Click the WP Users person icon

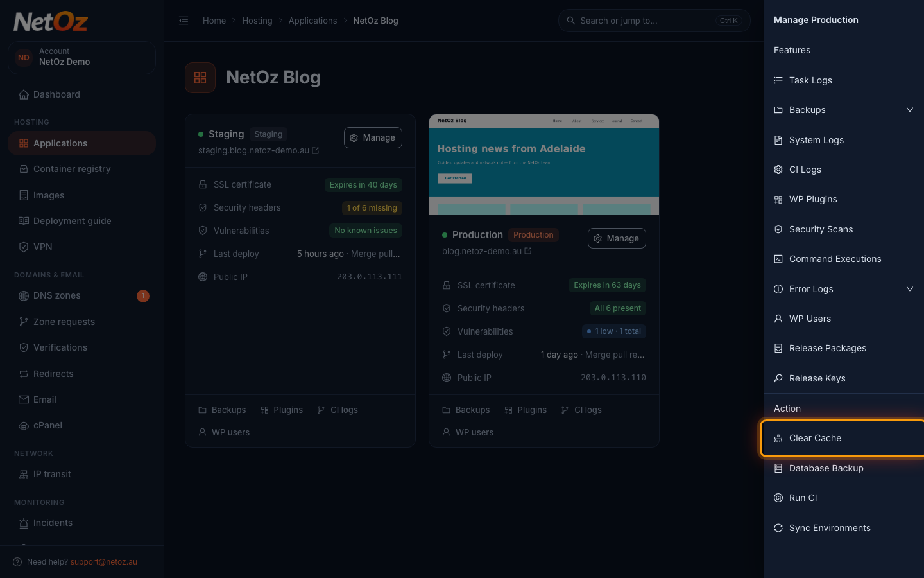click(x=778, y=319)
